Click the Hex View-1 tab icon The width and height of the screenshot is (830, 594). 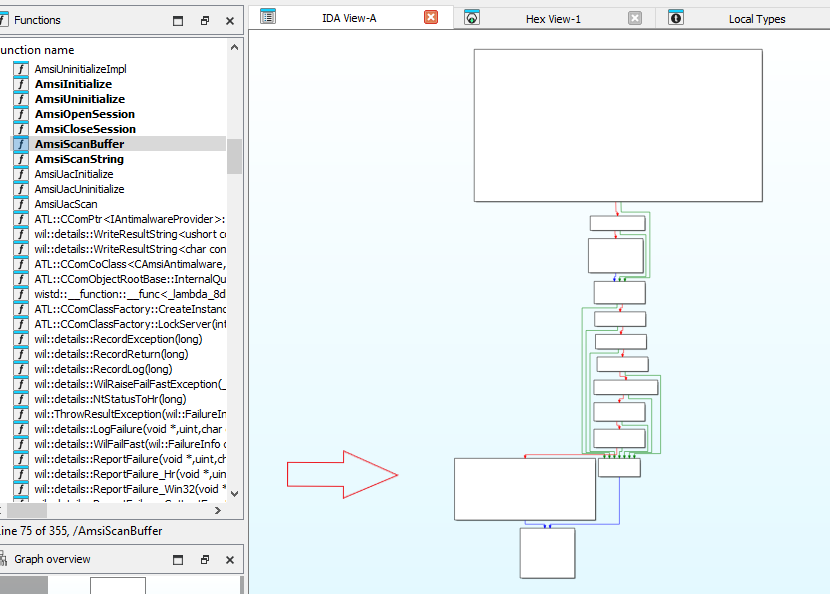pos(472,18)
